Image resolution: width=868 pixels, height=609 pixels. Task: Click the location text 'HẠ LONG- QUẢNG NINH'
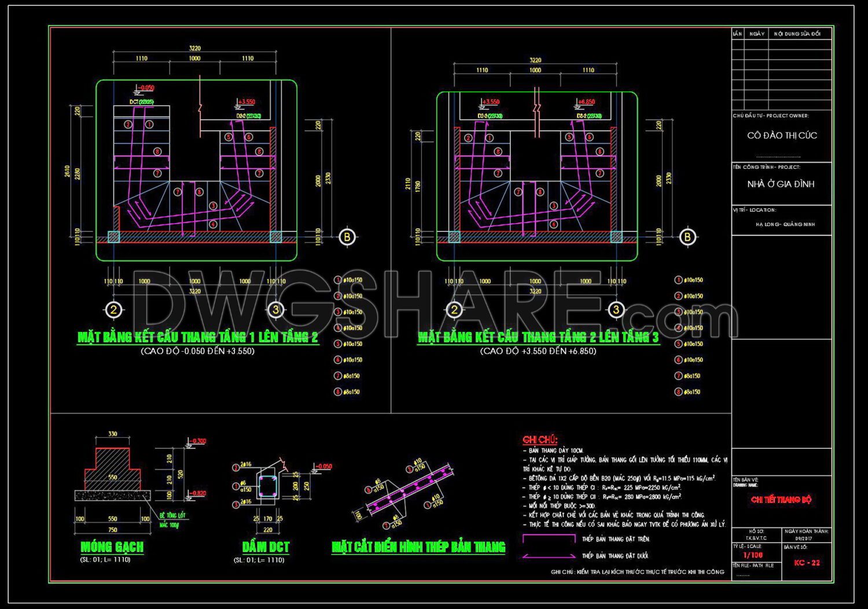click(785, 224)
